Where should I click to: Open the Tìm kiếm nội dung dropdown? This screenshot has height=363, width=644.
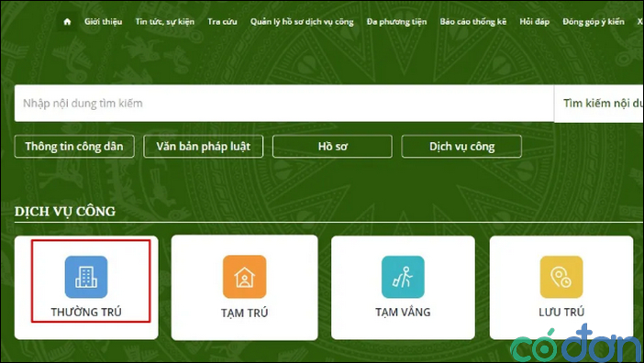[599, 104]
